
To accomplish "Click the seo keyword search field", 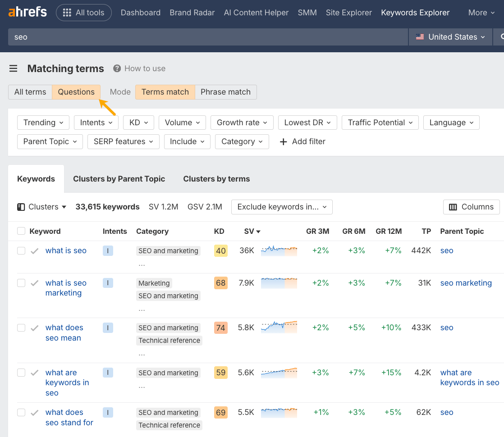I will [x=208, y=37].
